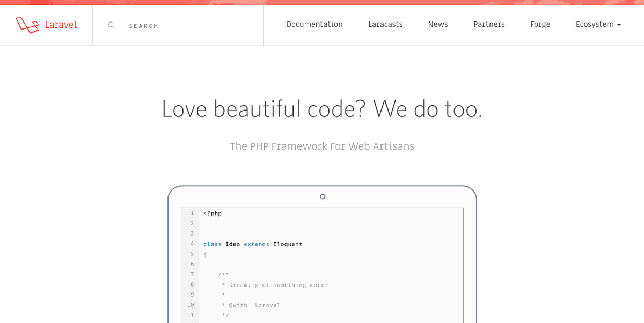This screenshot has height=323, width=644.
Task: Click '* Dreaming of something more?' comment
Action: click(x=274, y=285)
